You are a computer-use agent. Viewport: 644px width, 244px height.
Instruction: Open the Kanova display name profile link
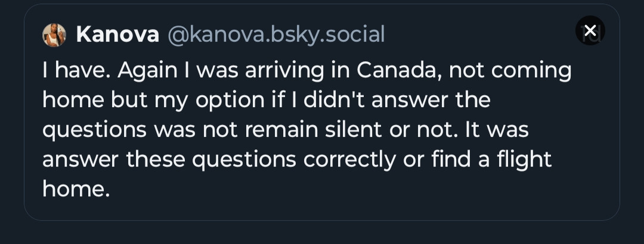coord(117,35)
